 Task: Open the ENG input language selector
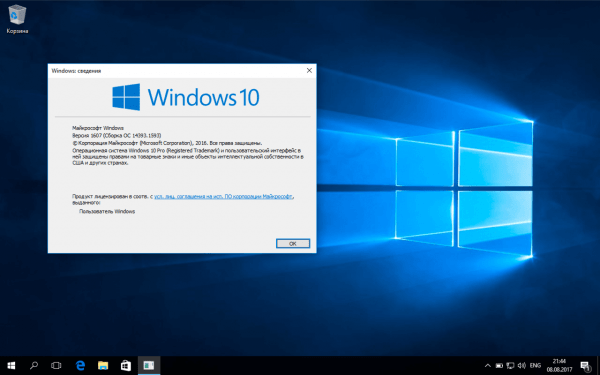click(535, 366)
